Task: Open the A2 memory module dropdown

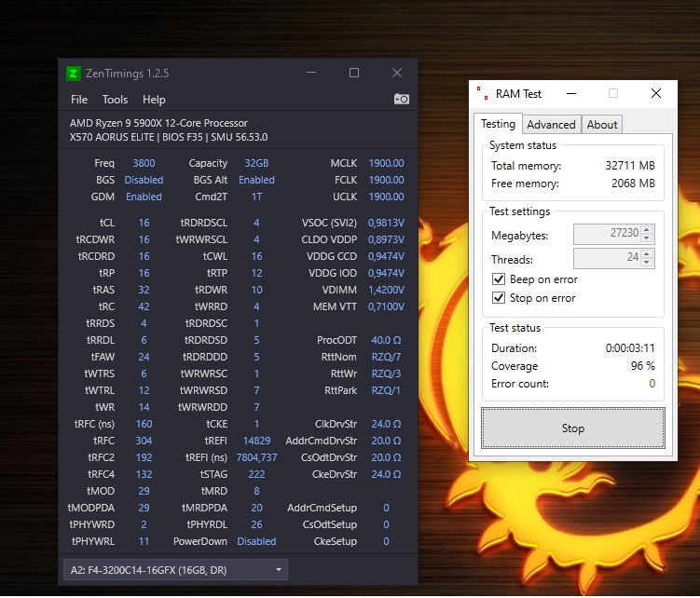Action: click(175, 570)
